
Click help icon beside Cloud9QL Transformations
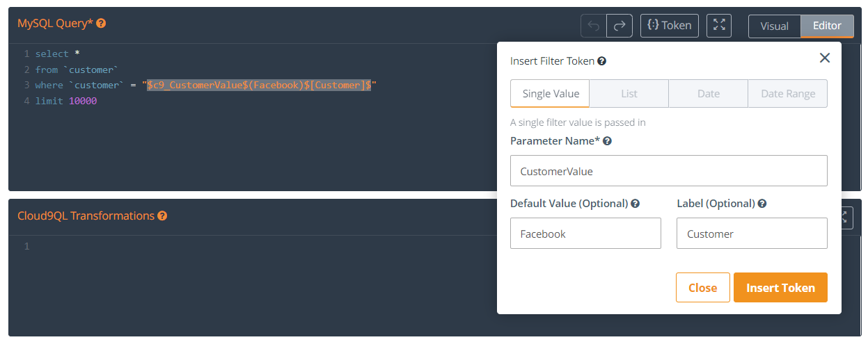pyautogui.click(x=162, y=216)
